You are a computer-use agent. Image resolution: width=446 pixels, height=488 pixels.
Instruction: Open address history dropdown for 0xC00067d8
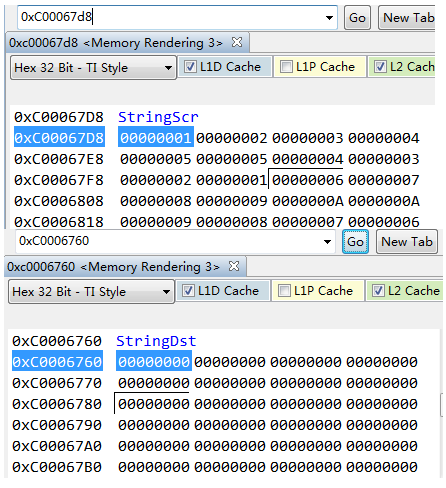[x=329, y=18]
